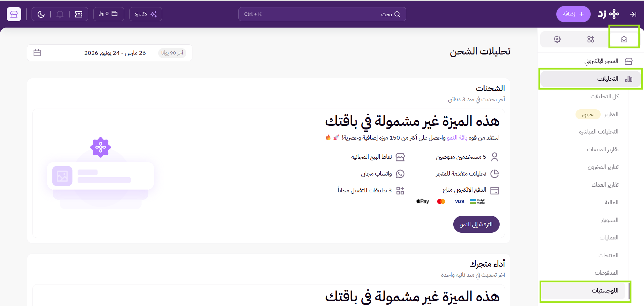Click the أداء متجرك section heading
Screen dimensions: 644x306
tap(487, 264)
